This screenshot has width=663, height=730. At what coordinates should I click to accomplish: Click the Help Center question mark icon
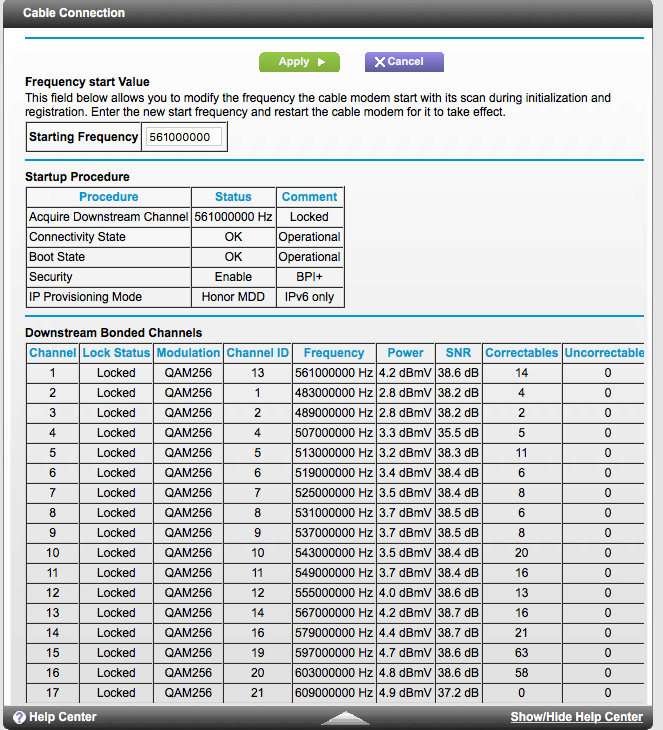click(x=18, y=717)
